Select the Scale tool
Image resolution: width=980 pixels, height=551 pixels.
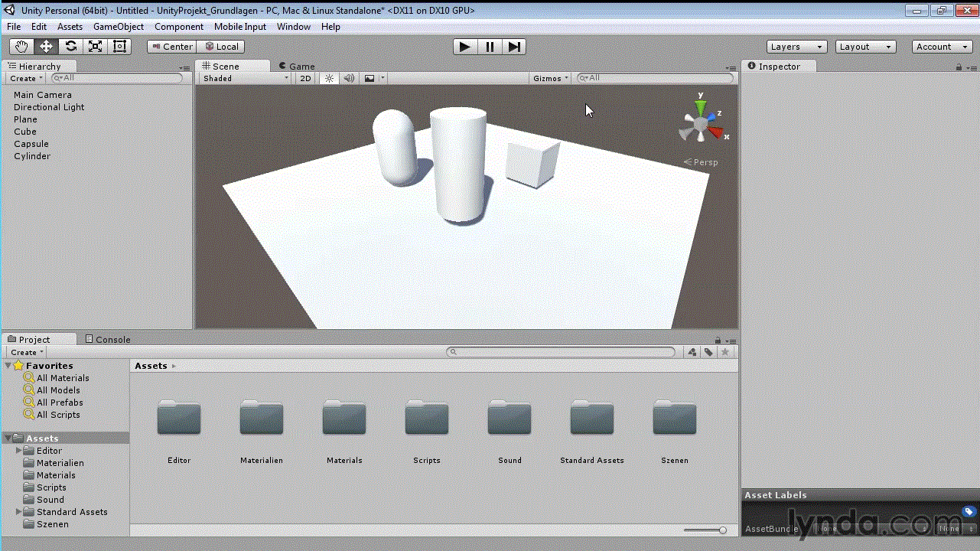coord(95,47)
